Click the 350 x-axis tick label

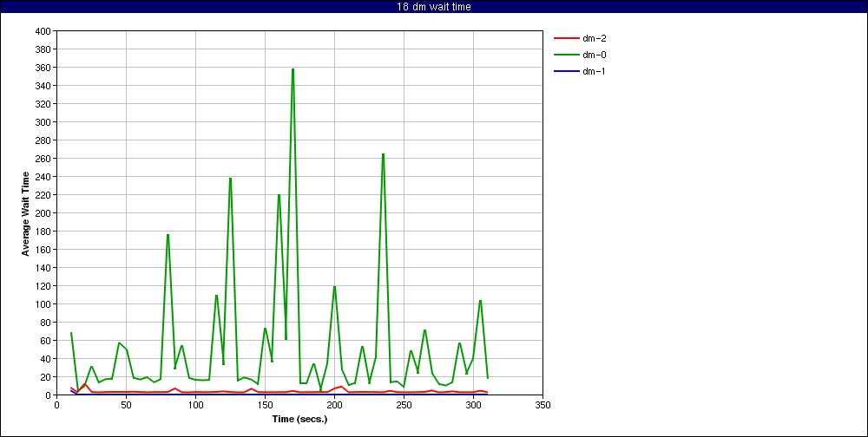pyautogui.click(x=543, y=404)
